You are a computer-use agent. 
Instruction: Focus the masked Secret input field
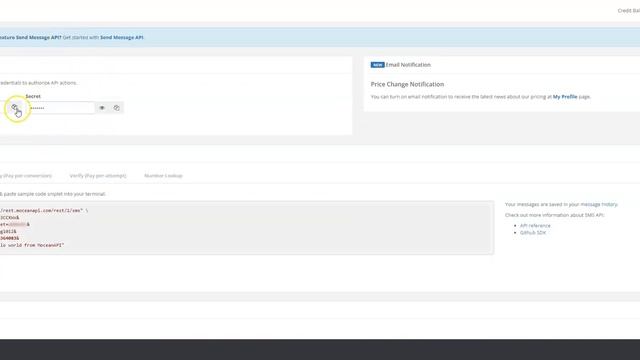61,108
